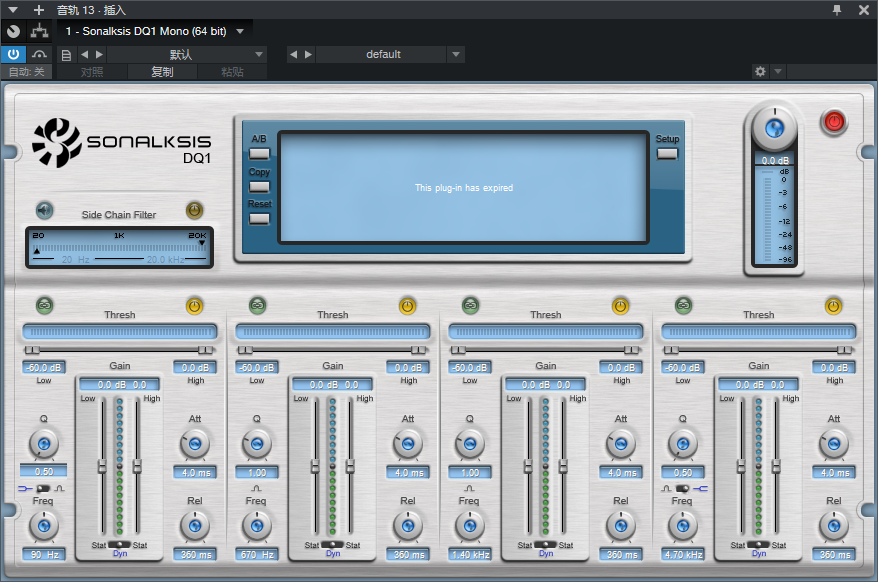Toggle band 2 yellow power button
This screenshot has width=878, height=582.
407,306
